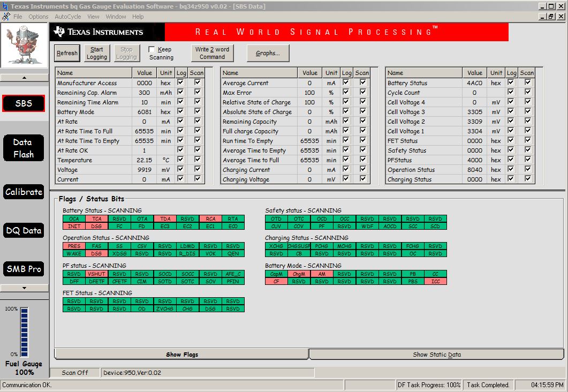Click the Remaining Cap. Alarm value 300
The image size is (568, 392).
(144, 93)
